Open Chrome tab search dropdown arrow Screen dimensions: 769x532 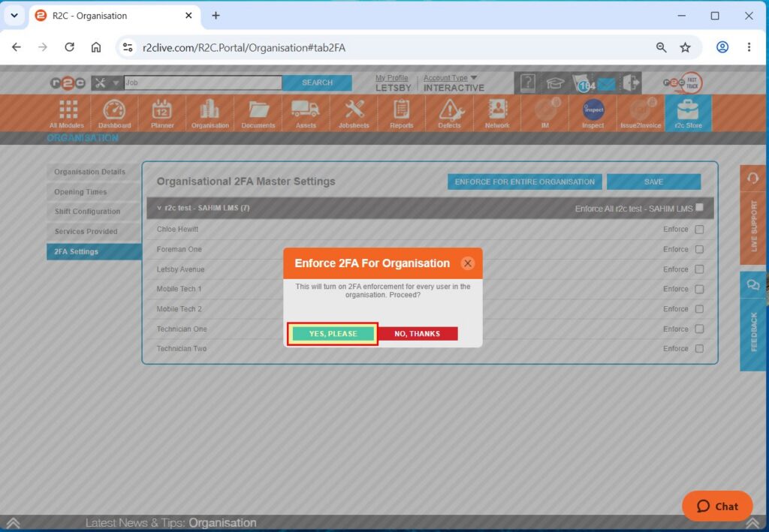(x=14, y=16)
